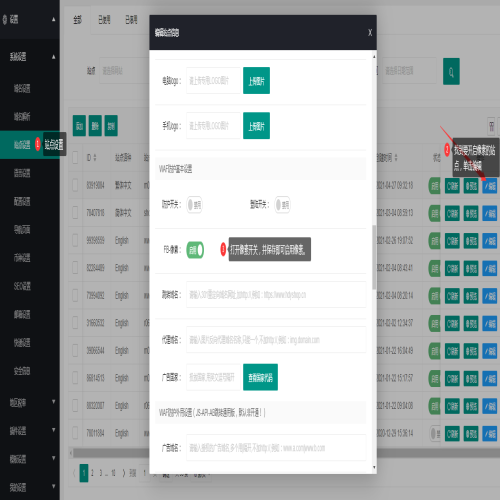Click the ID column sort arrows
Image resolution: width=500 pixels, height=500 pixels.
pos(95,158)
